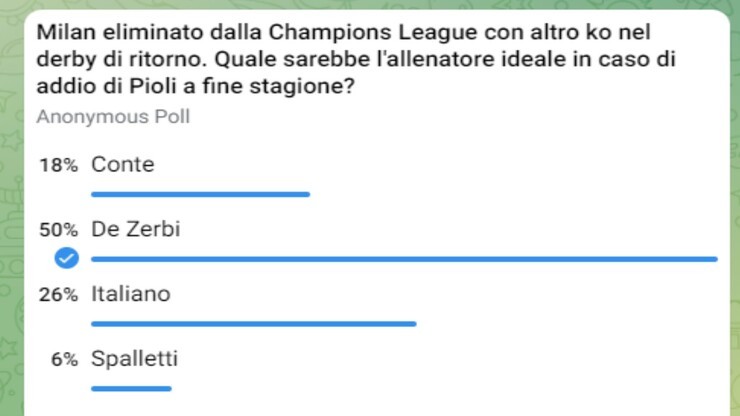
Task: Click the 6% vote percentage
Action: [x=64, y=360]
